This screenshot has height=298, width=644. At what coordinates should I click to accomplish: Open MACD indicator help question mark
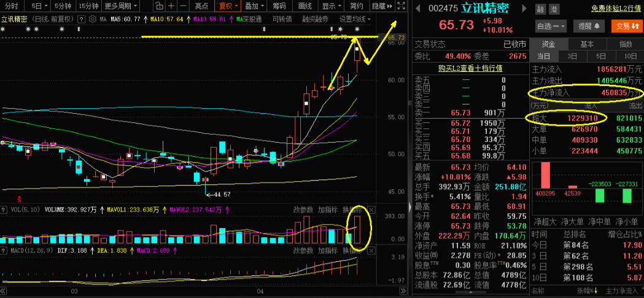pos(4,250)
